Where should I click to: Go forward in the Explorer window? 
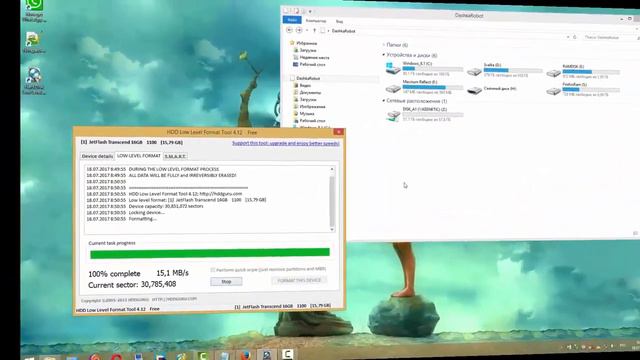(299, 30)
